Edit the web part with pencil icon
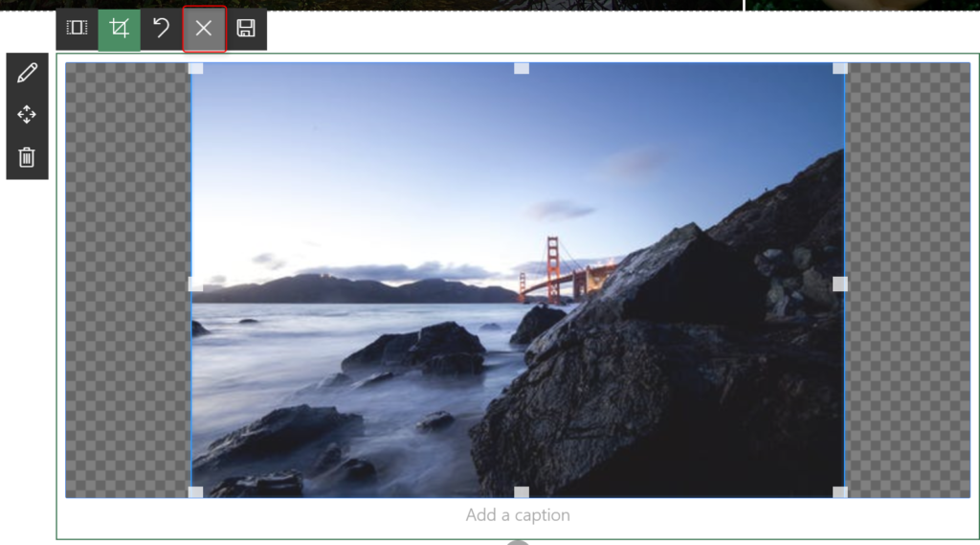This screenshot has height=545, width=980. [x=27, y=73]
